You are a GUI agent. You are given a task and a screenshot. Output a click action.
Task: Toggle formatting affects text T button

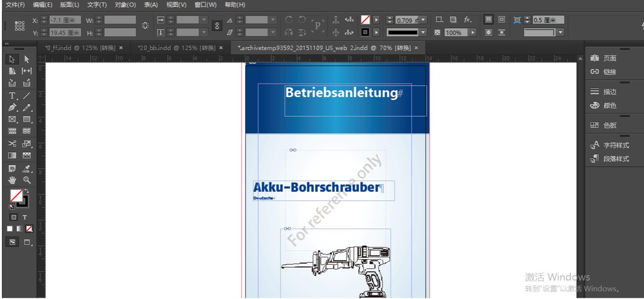pyautogui.click(x=25, y=217)
